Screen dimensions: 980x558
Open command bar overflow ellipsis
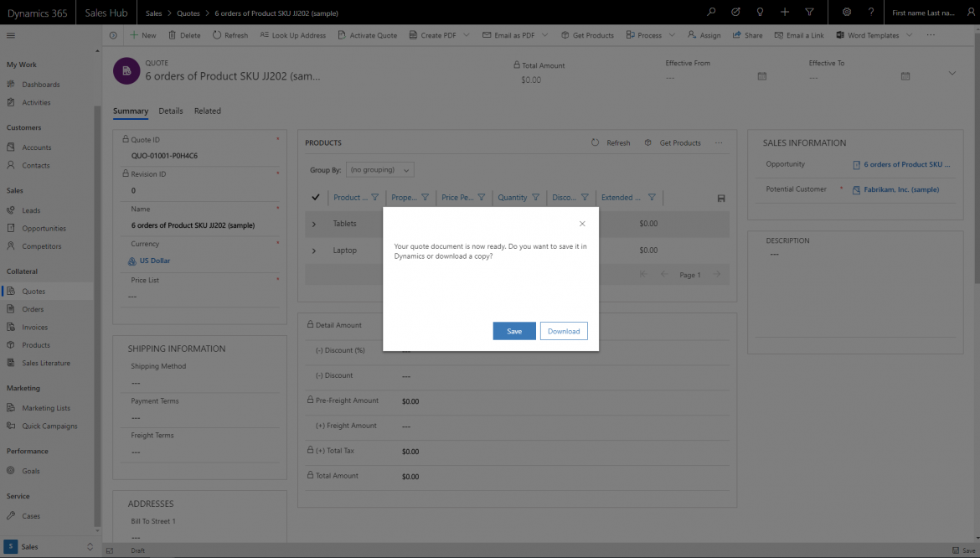(x=931, y=36)
